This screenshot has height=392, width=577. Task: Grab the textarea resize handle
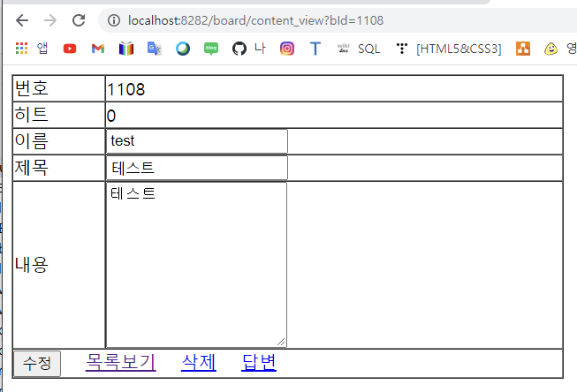281,342
